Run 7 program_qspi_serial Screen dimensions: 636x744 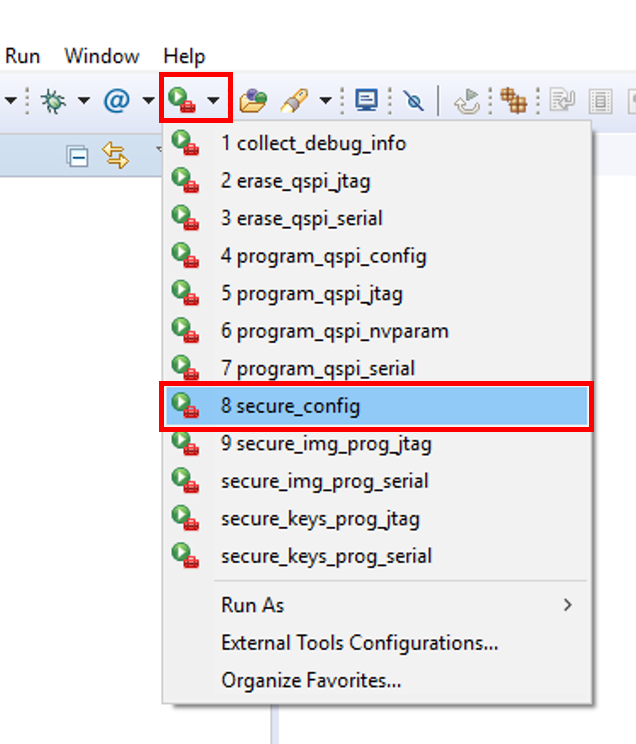coord(377,369)
